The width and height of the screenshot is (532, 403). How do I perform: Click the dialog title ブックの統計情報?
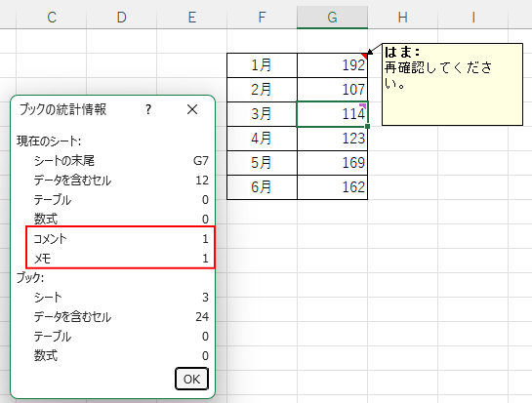click(x=62, y=109)
